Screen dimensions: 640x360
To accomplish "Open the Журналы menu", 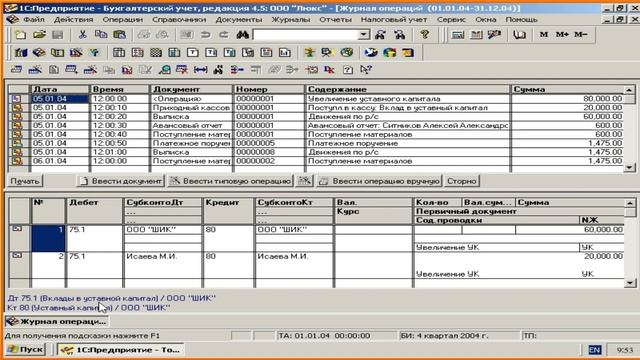I will point(291,20).
